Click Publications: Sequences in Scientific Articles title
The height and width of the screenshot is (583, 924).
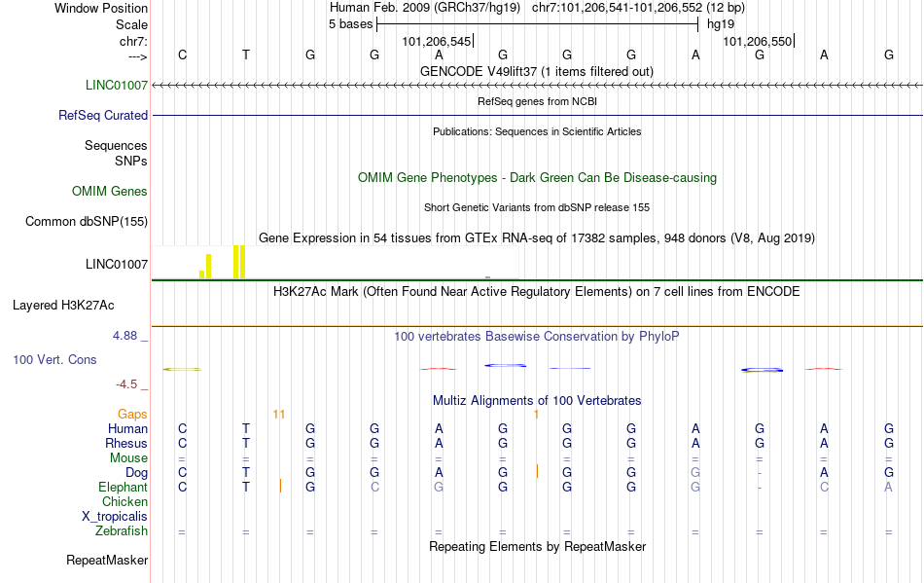pyautogui.click(x=537, y=131)
